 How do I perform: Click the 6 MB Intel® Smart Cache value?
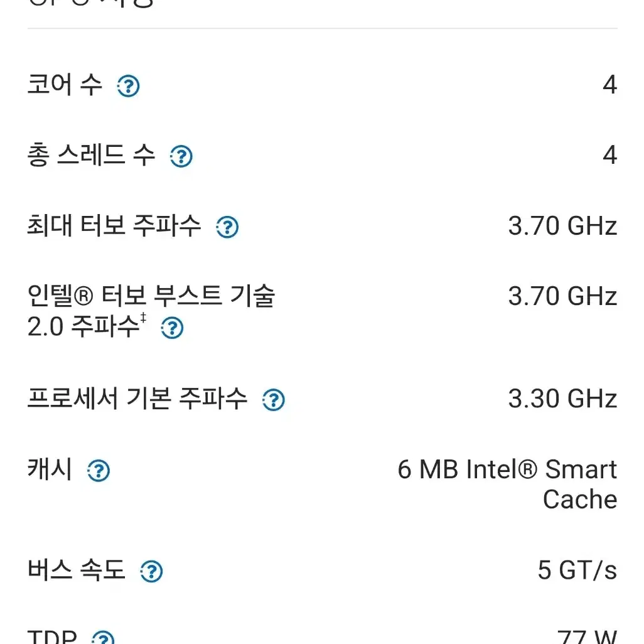point(507,484)
